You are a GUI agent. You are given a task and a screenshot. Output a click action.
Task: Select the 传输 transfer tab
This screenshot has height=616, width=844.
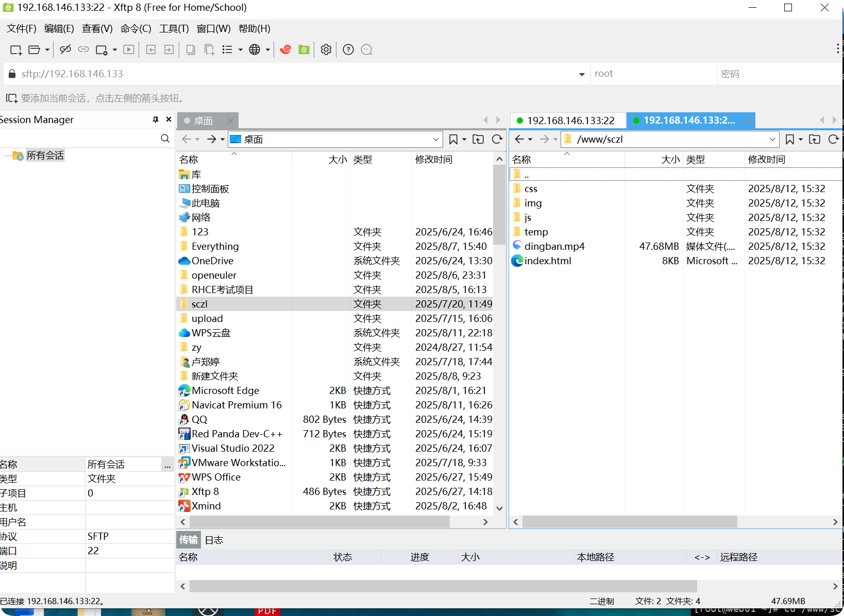click(189, 539)
